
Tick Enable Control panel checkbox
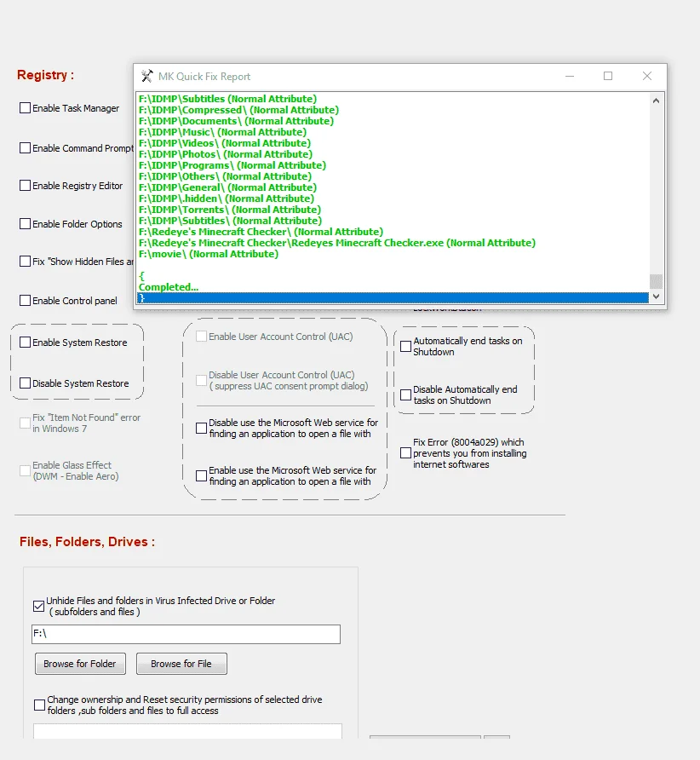(x=25, y=301)
